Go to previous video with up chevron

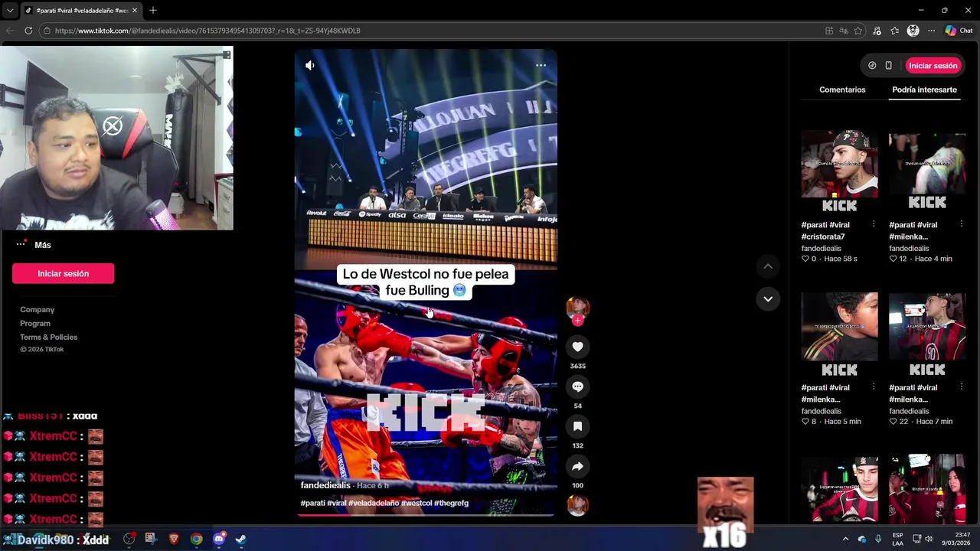click(768, 266)
